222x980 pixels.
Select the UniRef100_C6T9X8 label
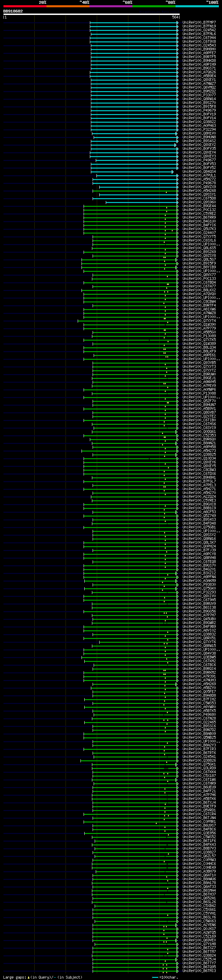click(x=199, y=42)
